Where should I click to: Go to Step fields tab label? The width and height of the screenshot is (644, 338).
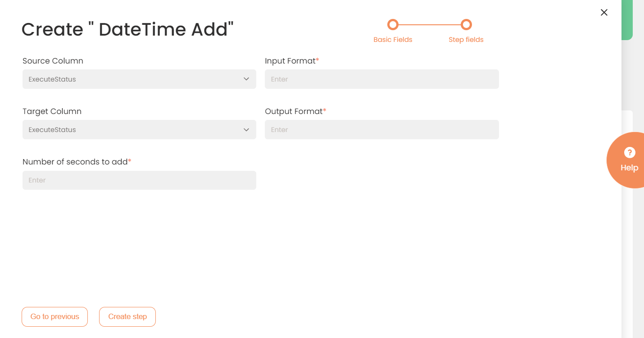(x=466, y=40)
